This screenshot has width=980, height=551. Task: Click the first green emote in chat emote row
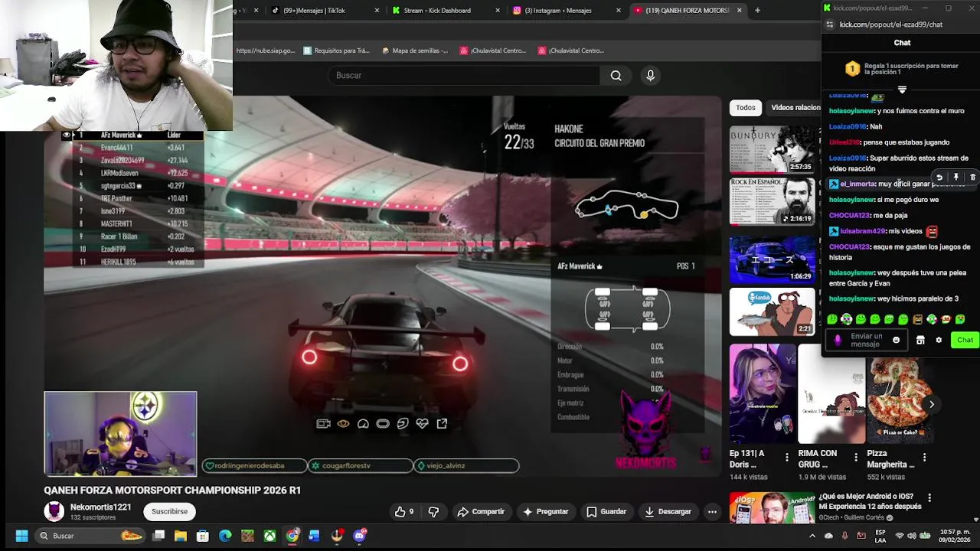pos(832,319)
